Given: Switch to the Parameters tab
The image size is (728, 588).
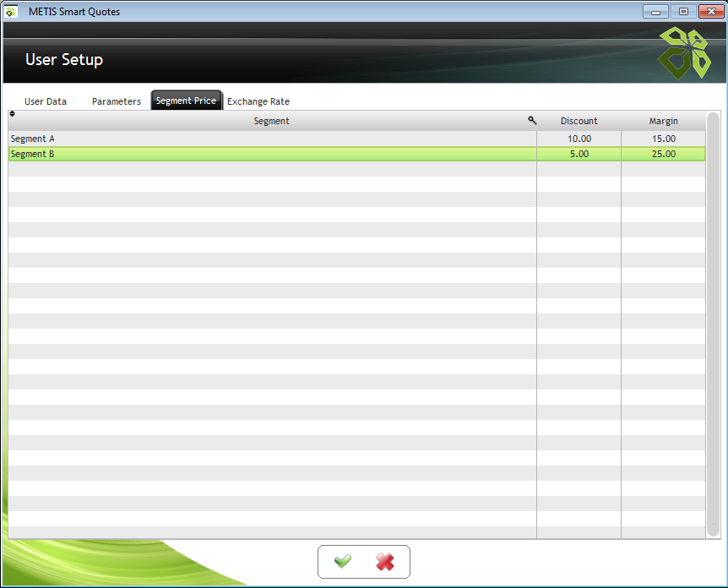Looking at the screenshot, I should (116, 101).
